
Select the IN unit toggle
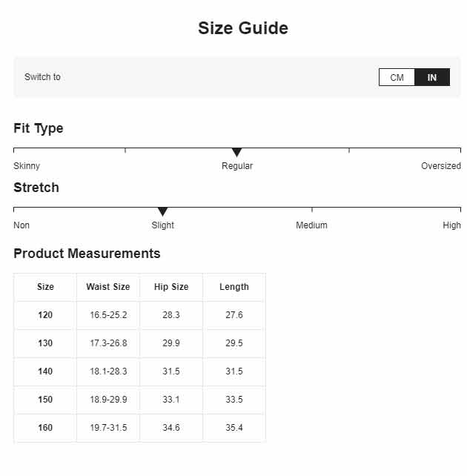[432, 77]
